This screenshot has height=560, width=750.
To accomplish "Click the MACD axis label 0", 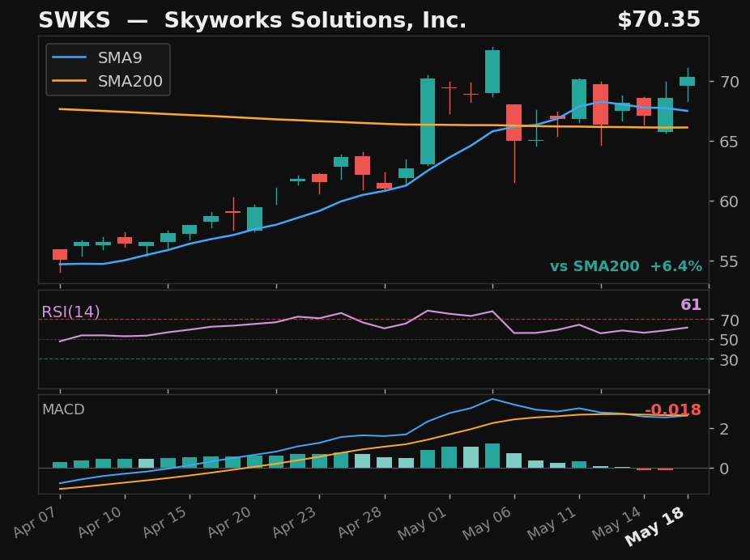I will tap(724, 469).
